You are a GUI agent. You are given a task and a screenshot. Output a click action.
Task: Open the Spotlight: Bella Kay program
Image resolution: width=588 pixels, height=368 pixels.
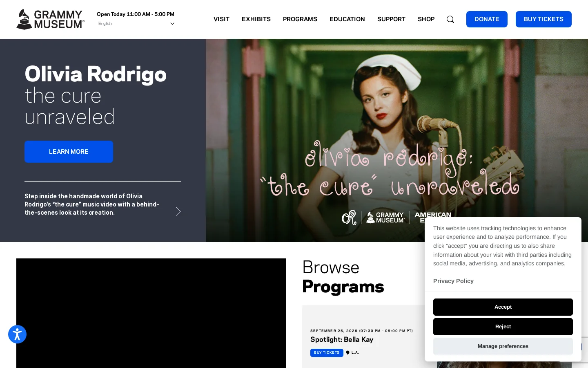[342, 339]
